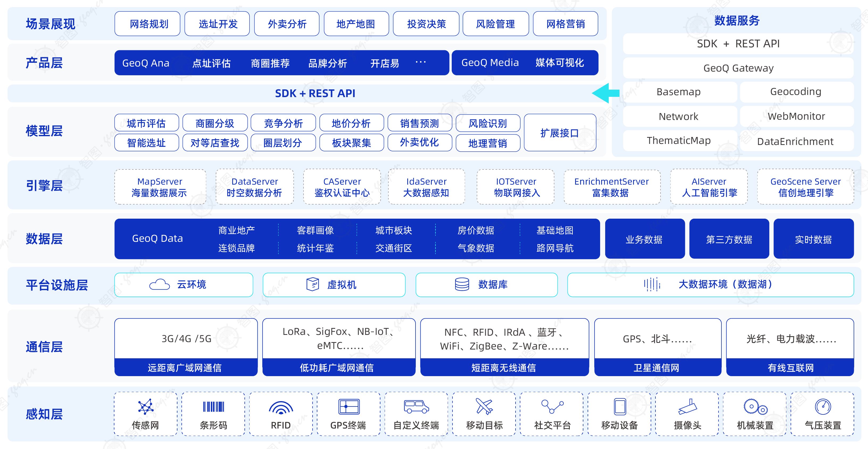Click the 远距离广域网通信 label
The image size is (868, 449).
(185, 368)
